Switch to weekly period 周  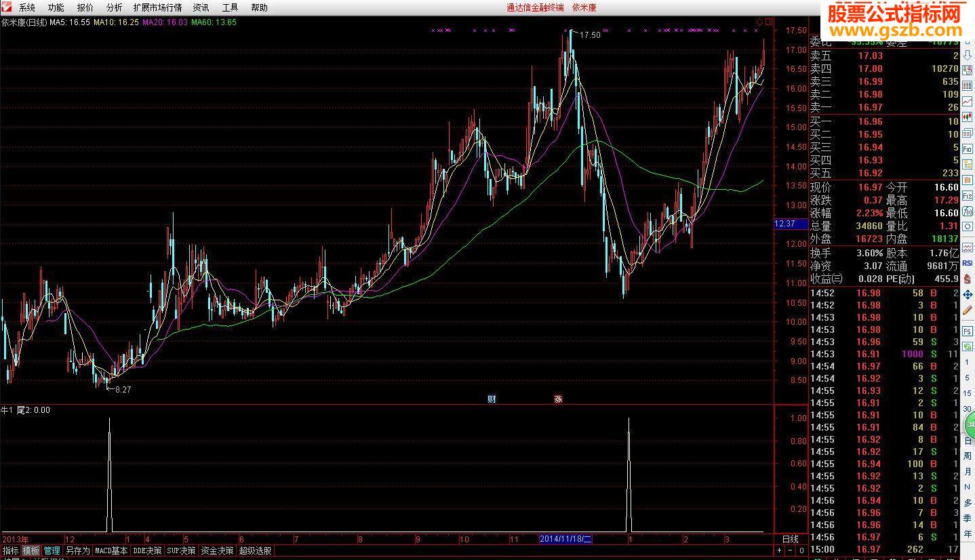pyautogui.click(x=968, y=456)
